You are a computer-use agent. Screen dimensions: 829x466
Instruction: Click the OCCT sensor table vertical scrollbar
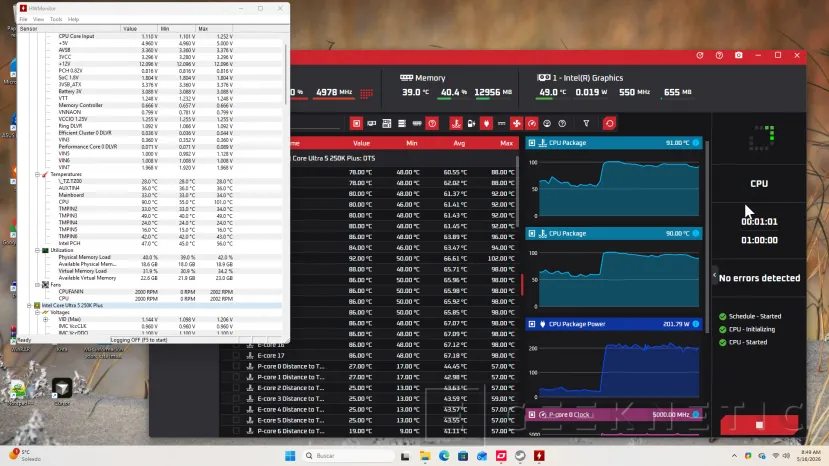coord(518,190)
